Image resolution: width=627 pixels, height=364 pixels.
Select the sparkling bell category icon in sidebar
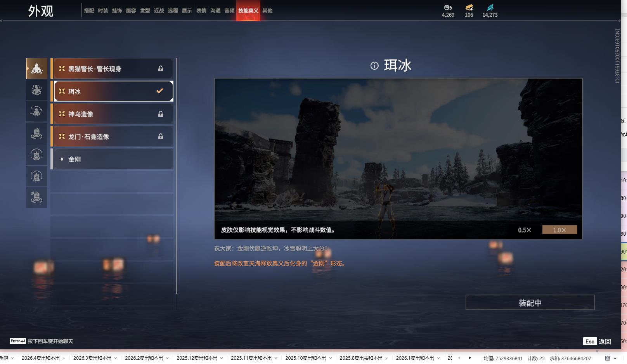click(x=36, y=176)
